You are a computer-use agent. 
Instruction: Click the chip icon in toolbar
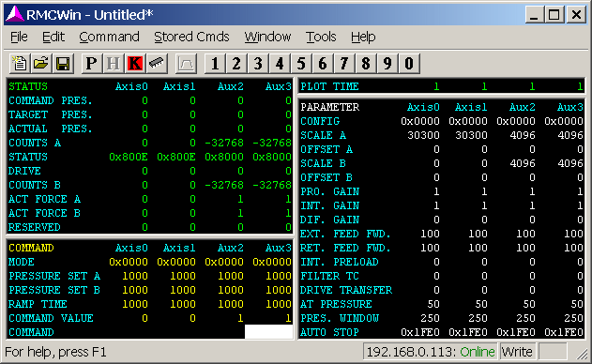point(157,63)
